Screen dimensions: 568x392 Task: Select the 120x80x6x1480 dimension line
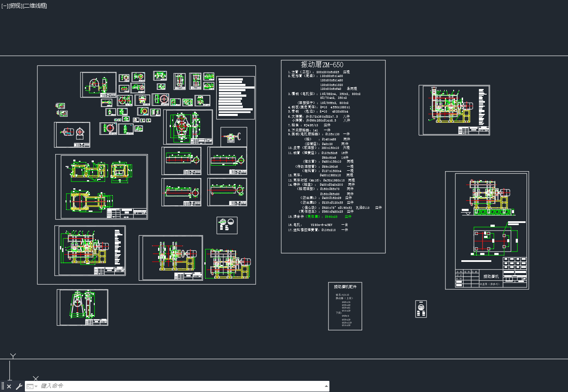(x=332, y=80)
